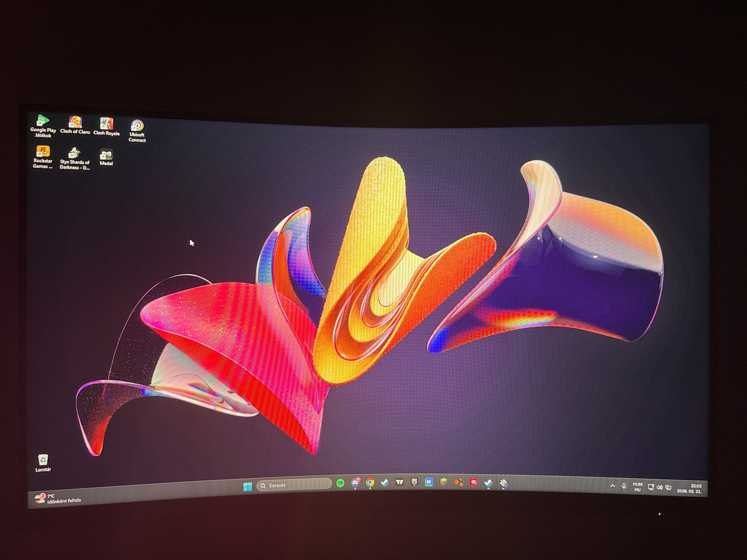Open the Windows Start menu

(x=248, y=486)
